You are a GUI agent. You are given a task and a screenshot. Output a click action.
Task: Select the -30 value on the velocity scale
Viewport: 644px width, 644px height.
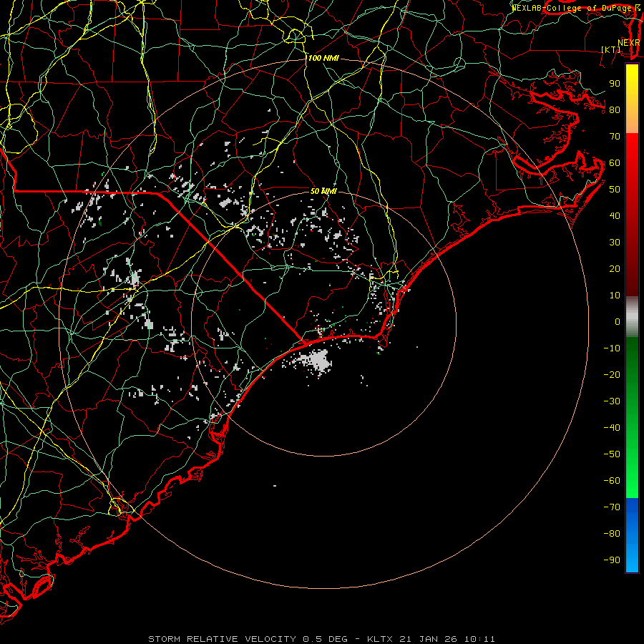tap(612, 401)
